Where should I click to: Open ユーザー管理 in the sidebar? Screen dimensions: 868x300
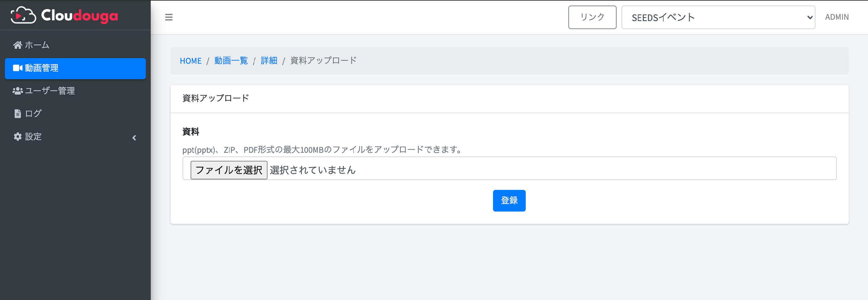tap(75, 91)
